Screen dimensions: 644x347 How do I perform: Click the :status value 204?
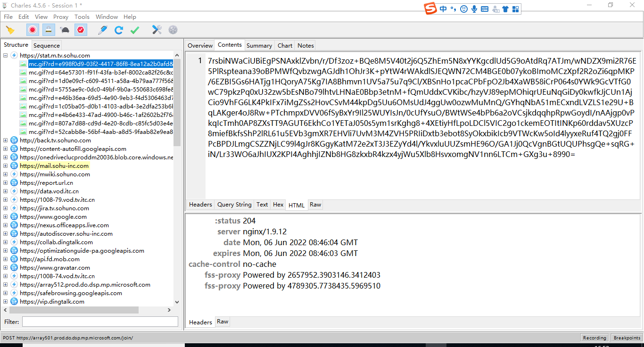coord(249,221)
